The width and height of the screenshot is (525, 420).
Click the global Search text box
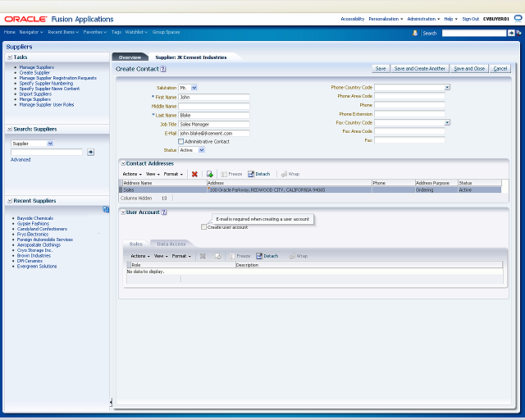point(474,33)
